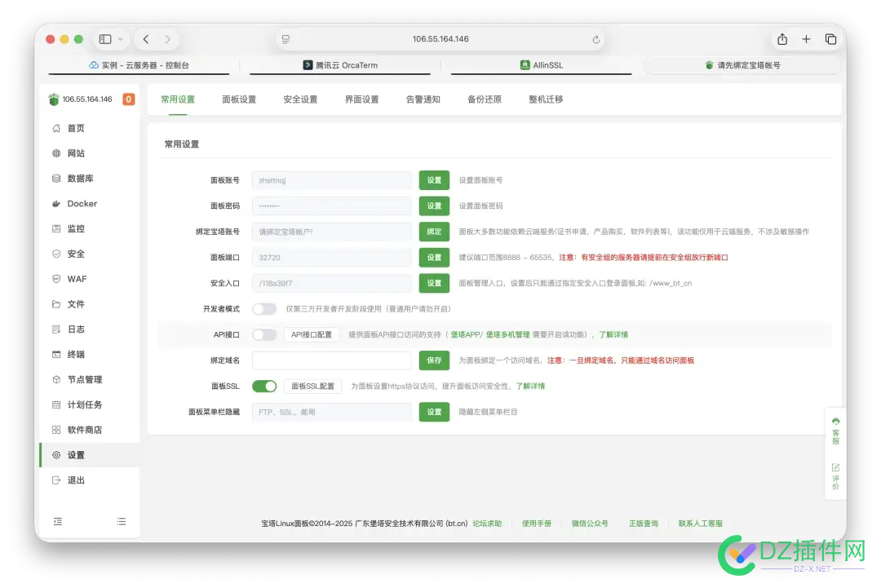The height and width of the screenshot is (588, 881).
Task: Open 微信公众号 footer link
Action: (x=590, y=524)
